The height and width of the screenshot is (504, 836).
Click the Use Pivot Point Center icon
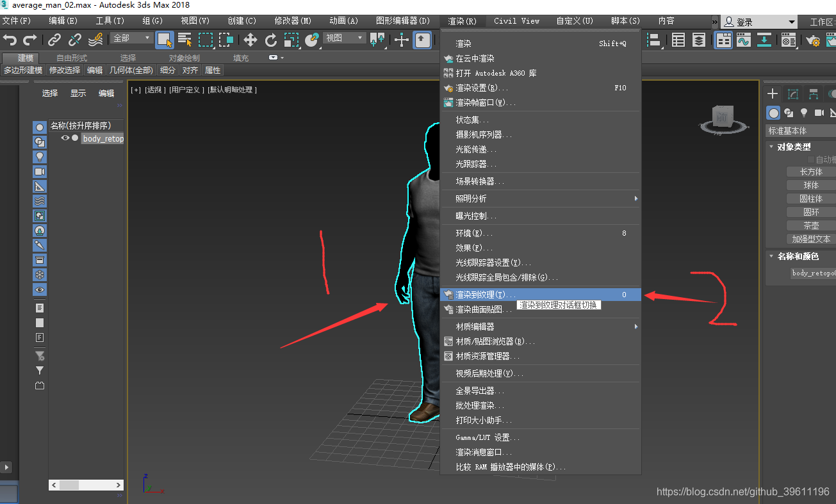click(377, 40)
